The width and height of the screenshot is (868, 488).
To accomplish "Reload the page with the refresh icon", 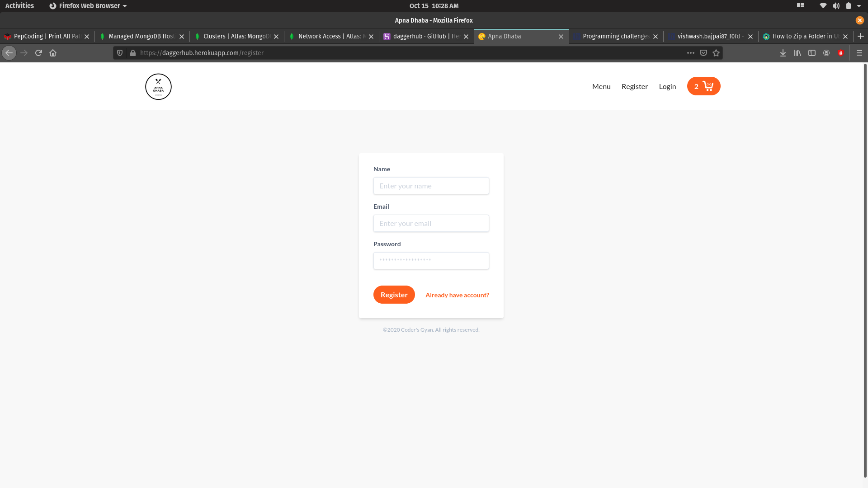I will coord(38,53).
